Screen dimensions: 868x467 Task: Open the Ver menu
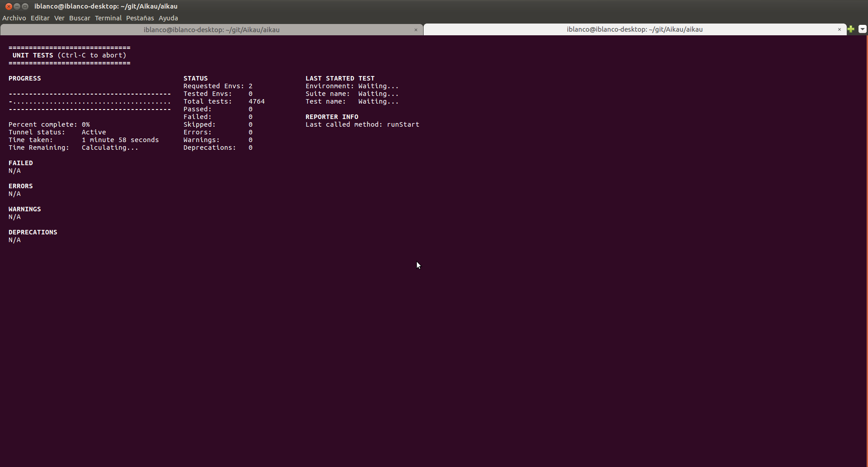59,18
